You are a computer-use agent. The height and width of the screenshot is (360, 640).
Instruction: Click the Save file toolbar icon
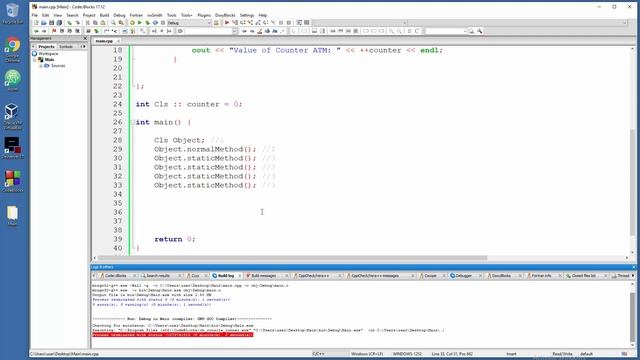51,23
